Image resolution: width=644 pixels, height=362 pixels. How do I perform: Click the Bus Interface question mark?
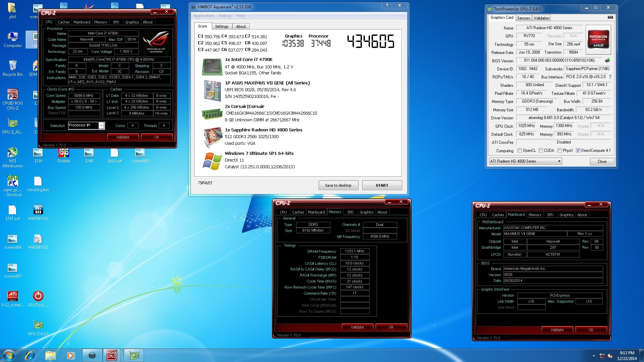click(610, 77)
